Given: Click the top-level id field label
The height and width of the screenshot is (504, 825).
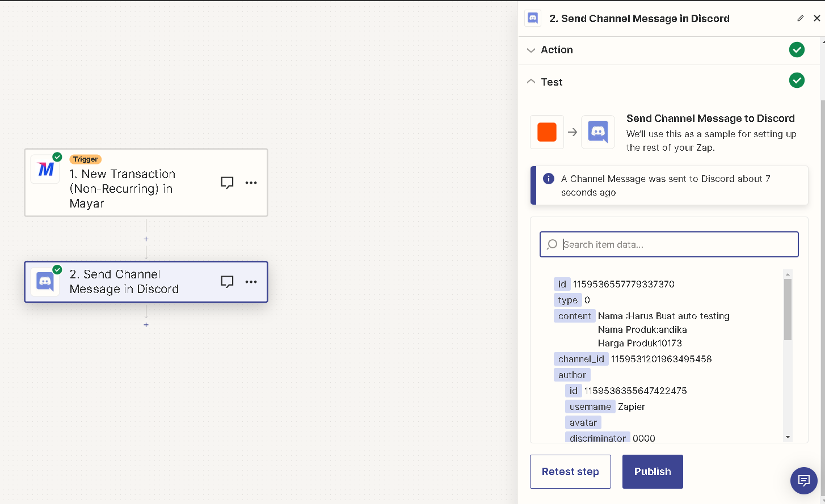Looking at the screenshot, I should click(x=562, y=284).
